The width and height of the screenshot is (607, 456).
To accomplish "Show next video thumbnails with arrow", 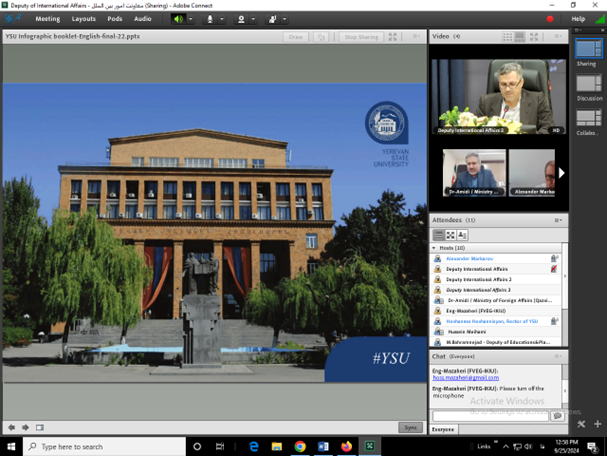I will 561,173.
